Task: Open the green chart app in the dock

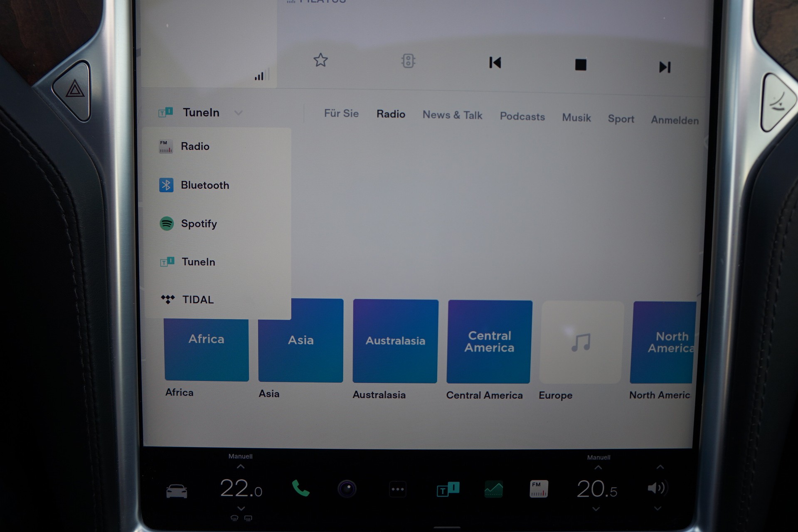Action: click(x=494, y=489)
